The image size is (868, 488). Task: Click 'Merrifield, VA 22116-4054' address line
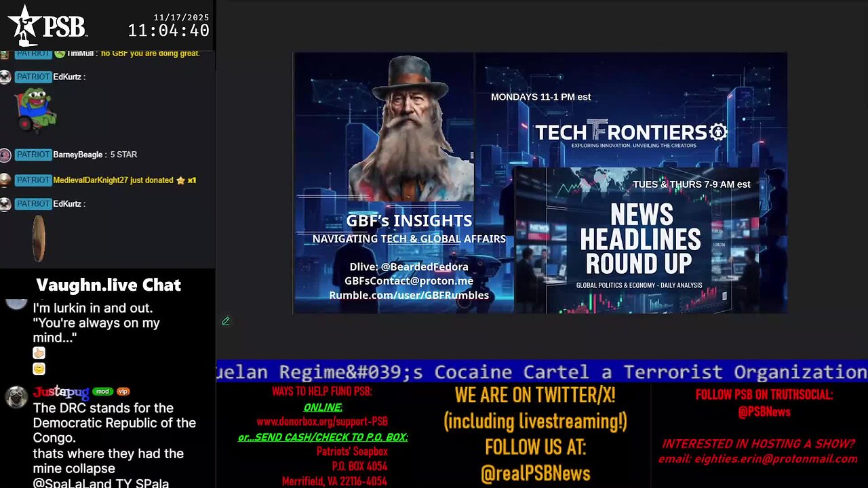tap(335, 481)
